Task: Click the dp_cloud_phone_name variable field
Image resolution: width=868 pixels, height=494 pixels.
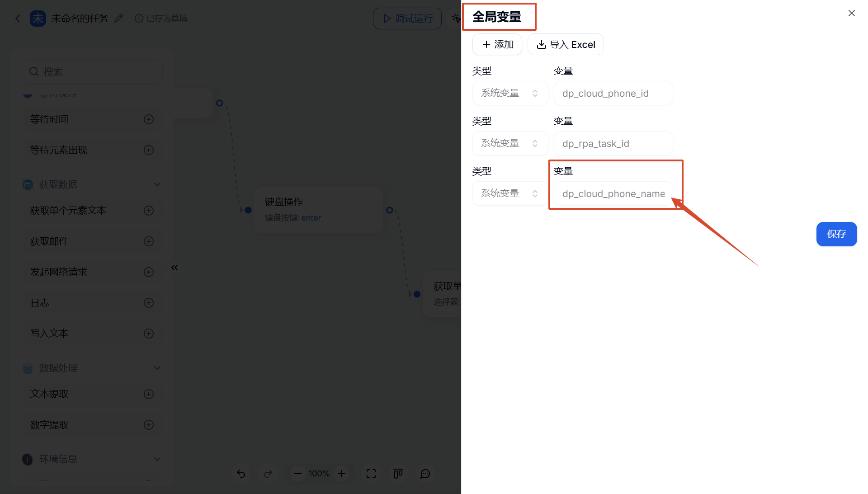Action: tap(613, 194)
